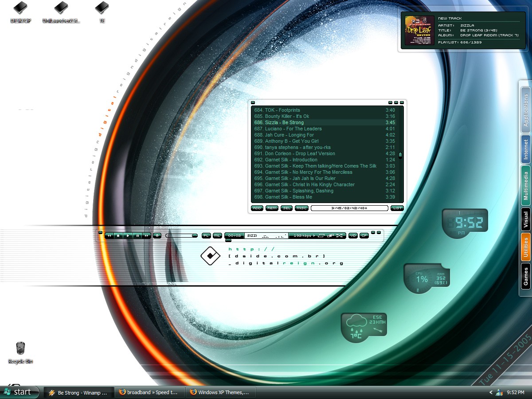Toggle the CF button in Winamp
Viewport: 532px width, 399px height.
coord(364,235)
